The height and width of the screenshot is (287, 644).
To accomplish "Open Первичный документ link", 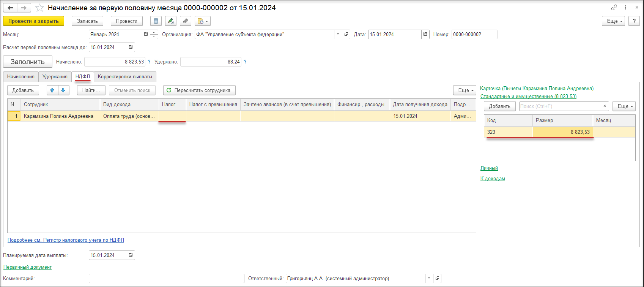I will click(x=27, y=267).
